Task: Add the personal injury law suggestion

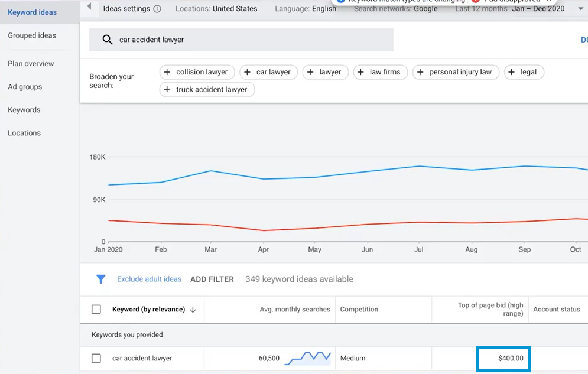Action: (x=456, y=72)
